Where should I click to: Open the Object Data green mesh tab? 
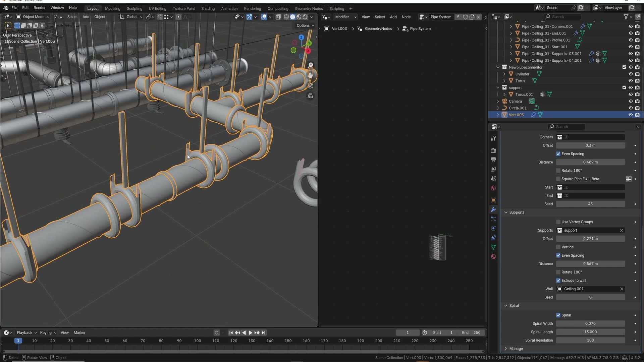(x=493, y=247)
